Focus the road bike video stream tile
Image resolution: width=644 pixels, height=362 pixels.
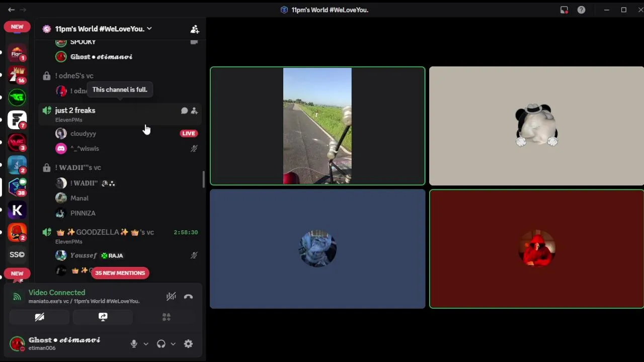[x=317, y=126]
